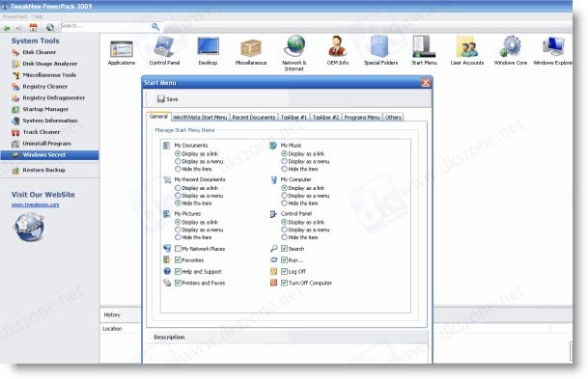This screenshot has width=588, height=379.
Task: Open Registry Cleaner tool
Action: (x=45, y=87)
